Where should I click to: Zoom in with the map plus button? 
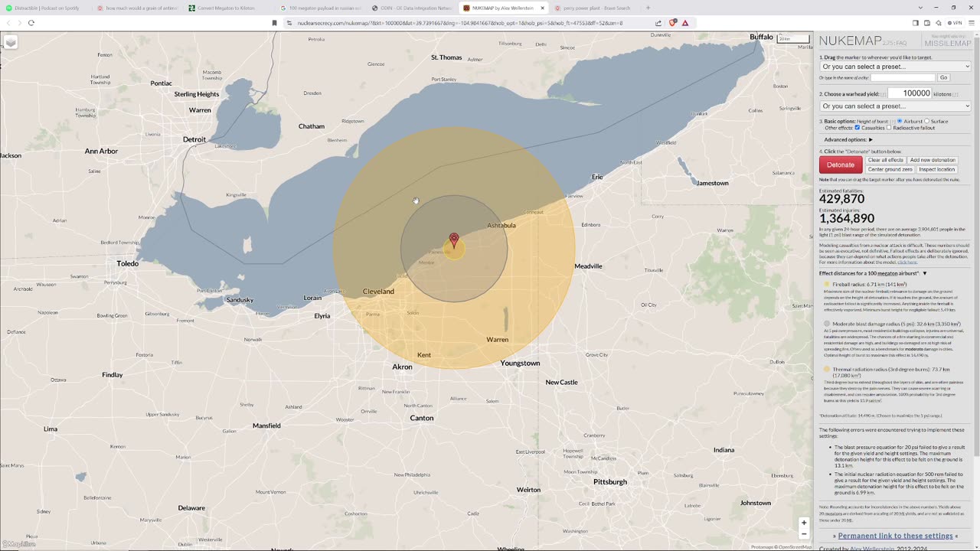tap(804, 523)
